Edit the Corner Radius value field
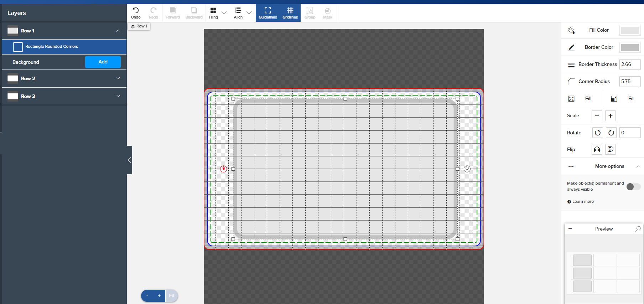644x304 pixels. (630, 82)
